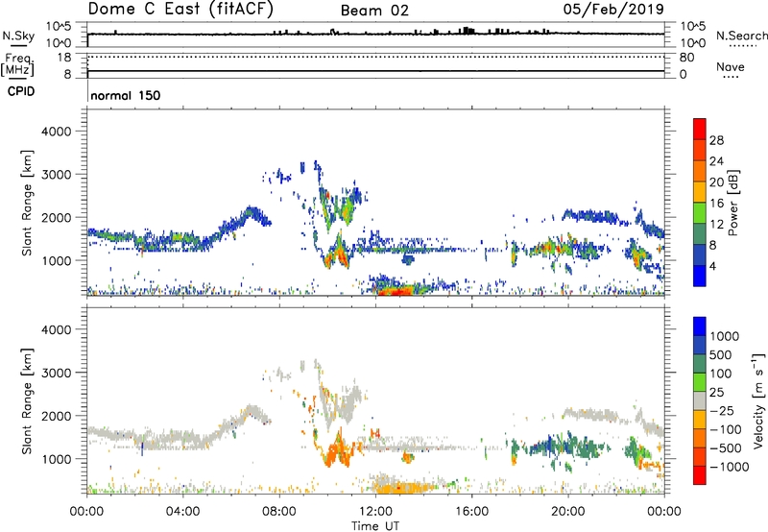Click the date "05/Feb/2019"
This screenshot has height=532, width=768.
tap(613, 9)
